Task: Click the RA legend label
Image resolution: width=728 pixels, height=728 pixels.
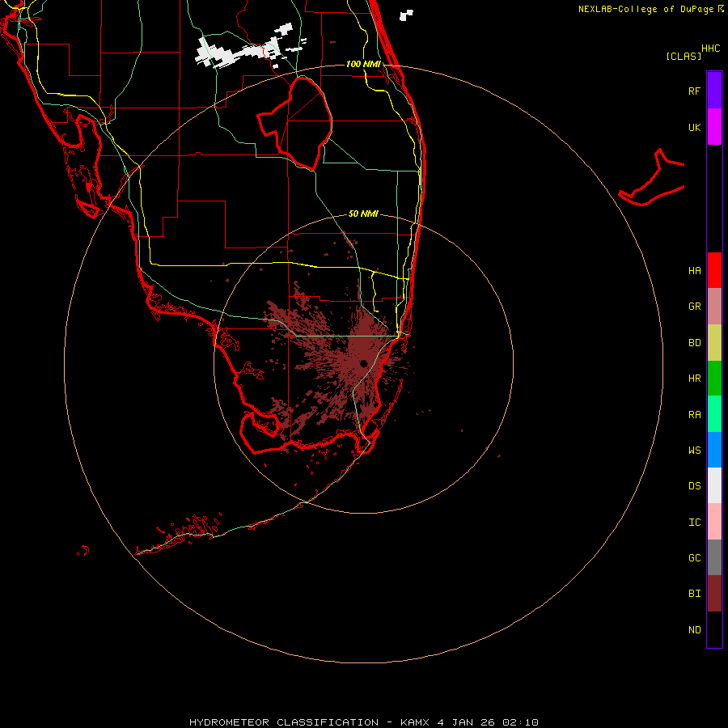Action: coord(694,415)
